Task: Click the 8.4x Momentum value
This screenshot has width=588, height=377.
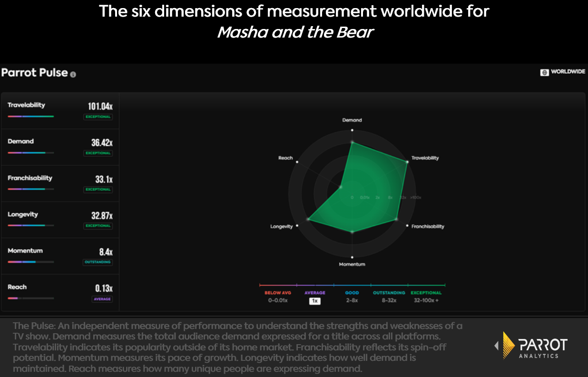Action: [106, 252]
